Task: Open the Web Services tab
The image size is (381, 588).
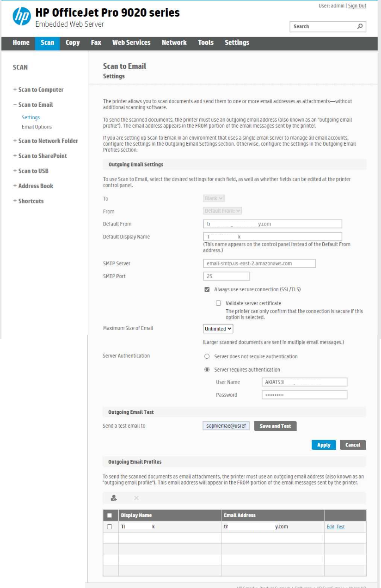Action: pos(131,43)
